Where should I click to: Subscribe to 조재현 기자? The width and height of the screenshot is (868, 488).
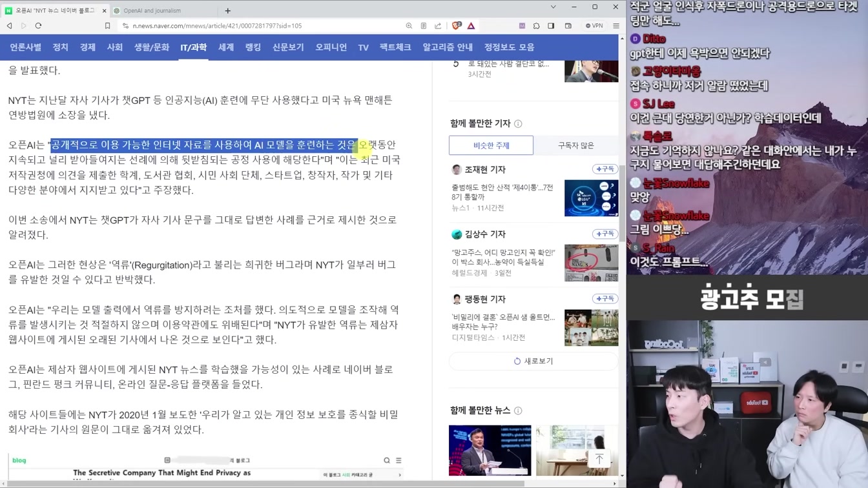pos(605,169)
